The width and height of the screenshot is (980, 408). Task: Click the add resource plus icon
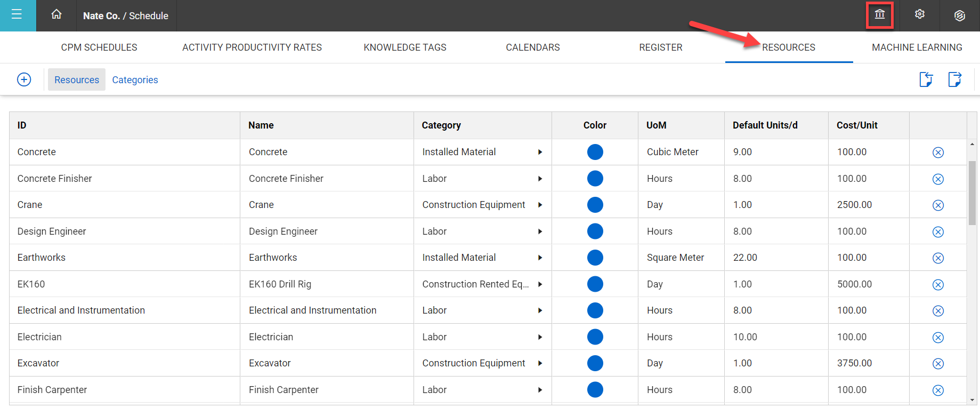coord(24,79)
